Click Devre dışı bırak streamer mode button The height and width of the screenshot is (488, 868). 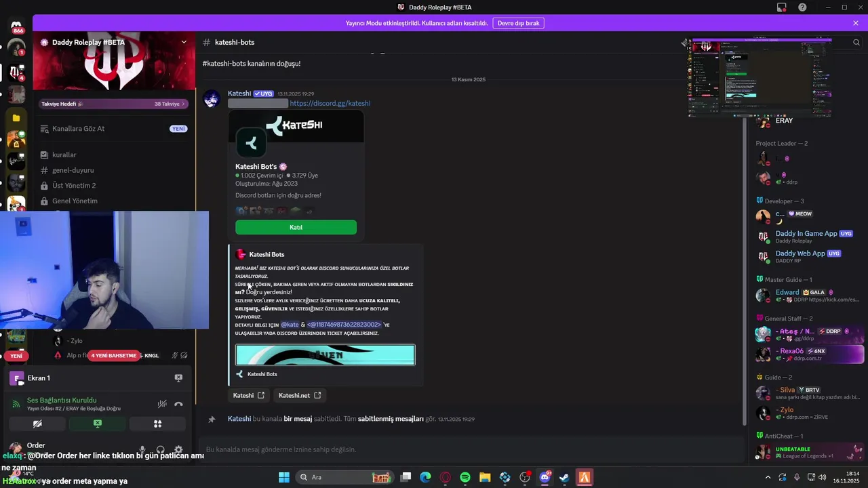(518, 23)
